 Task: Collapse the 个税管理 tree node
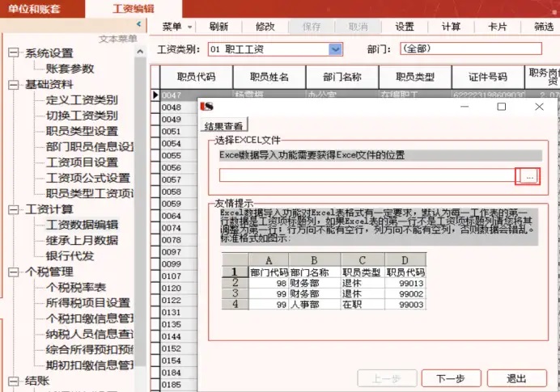pos(13,272)
